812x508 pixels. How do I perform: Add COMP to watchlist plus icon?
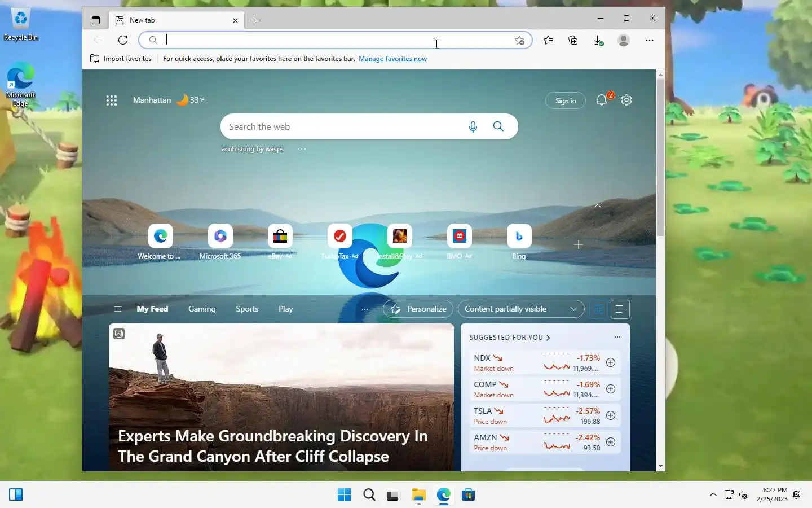coord(611,389)
